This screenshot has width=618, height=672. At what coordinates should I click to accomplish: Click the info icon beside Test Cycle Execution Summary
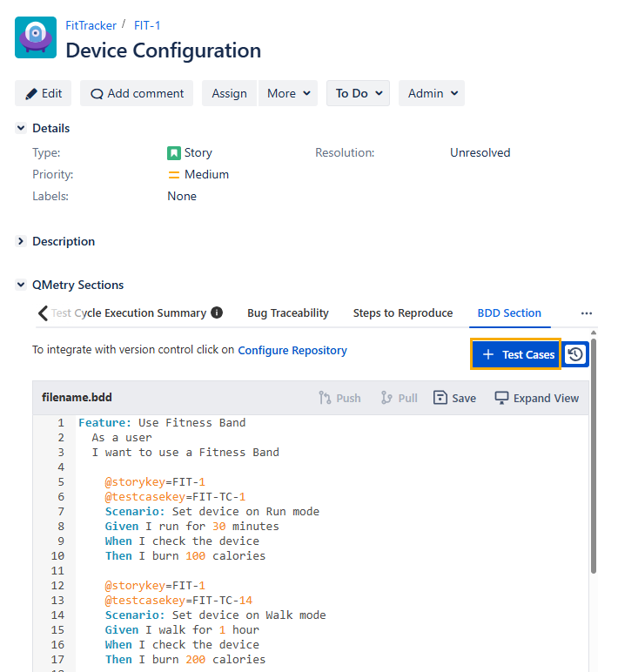217,312
